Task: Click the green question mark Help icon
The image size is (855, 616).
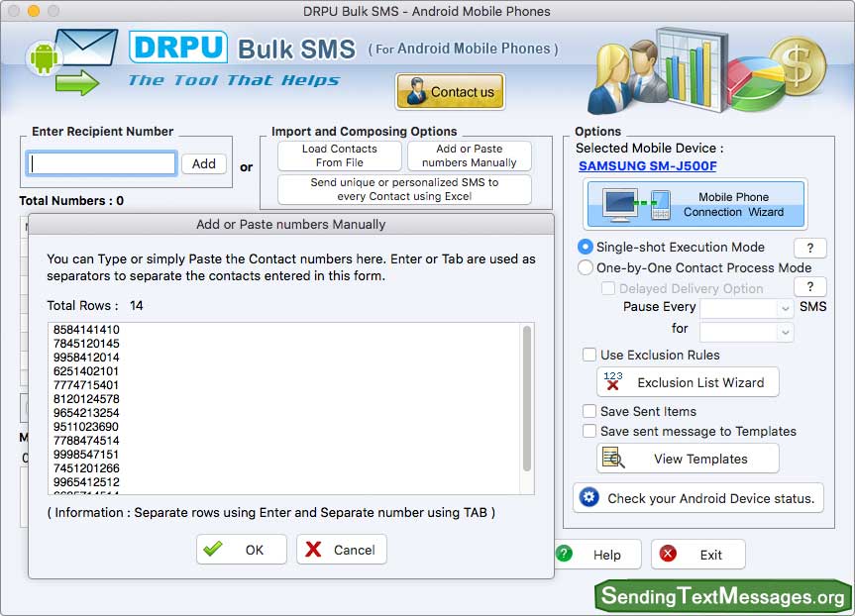Action: click(x=565, y=554)
